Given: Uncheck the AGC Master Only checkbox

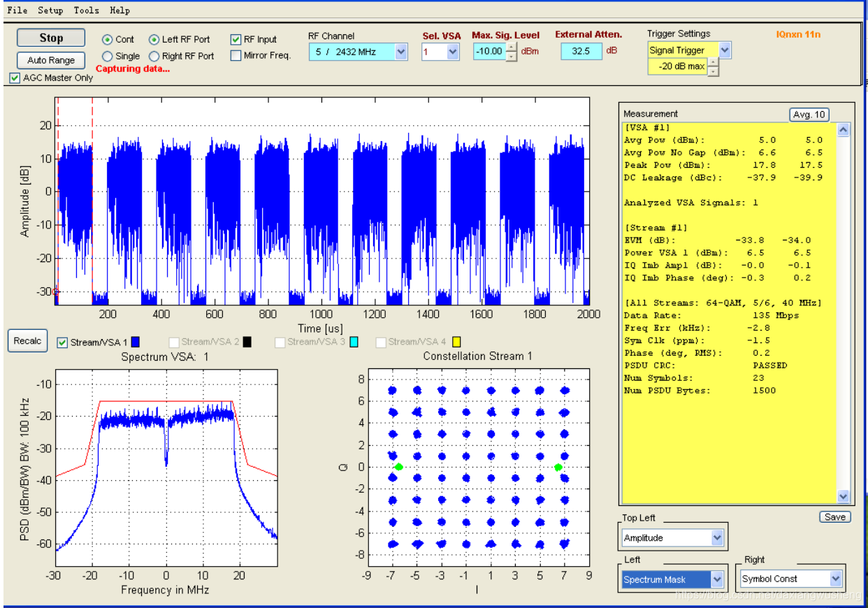Looking at the screenshot, I should click(15, 78).
